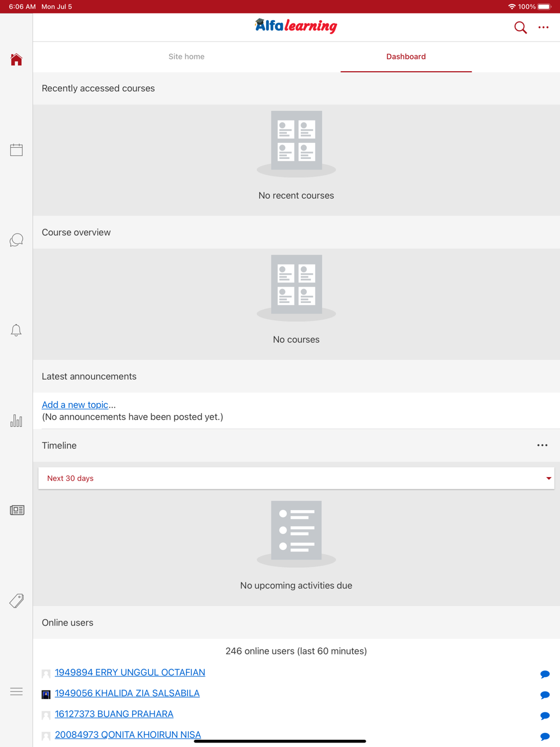The image size is (560, 747).
Task: Open the Home icon in sidebar
Action: click(16, 59)
